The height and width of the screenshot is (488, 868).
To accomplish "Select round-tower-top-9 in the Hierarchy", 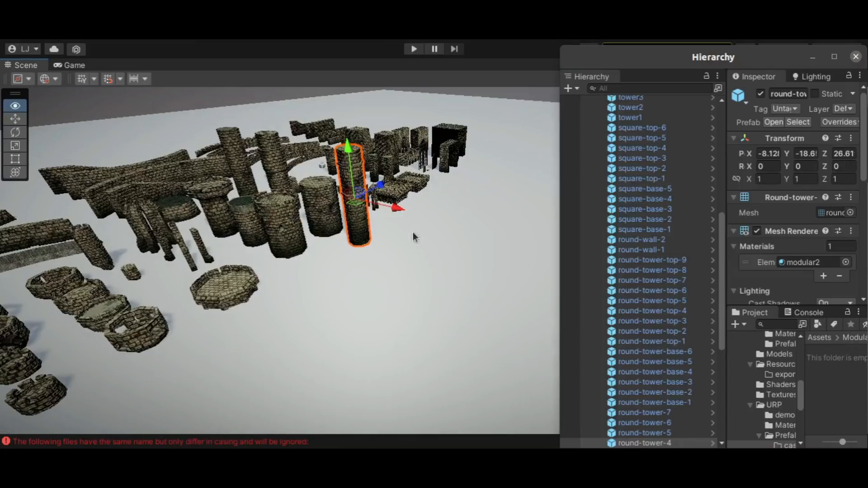I will (x=652, y=260).
